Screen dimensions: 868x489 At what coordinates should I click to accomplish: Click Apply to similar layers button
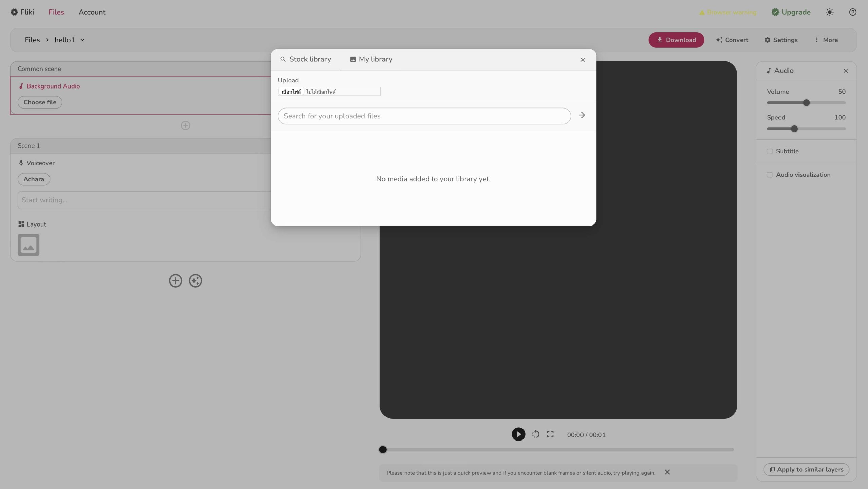click(806, 470)
